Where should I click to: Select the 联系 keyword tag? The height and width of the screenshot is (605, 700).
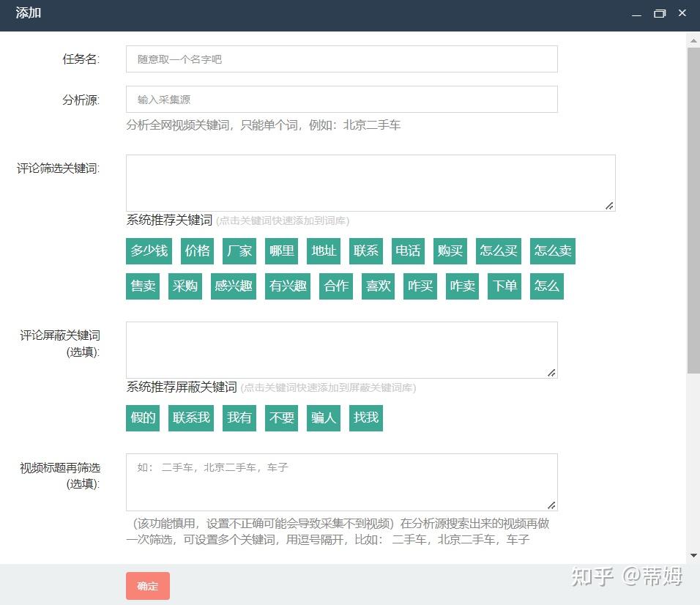[366, 251]
